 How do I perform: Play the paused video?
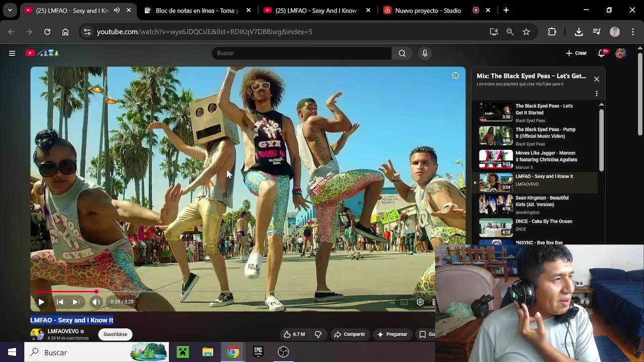coord(41,302)
